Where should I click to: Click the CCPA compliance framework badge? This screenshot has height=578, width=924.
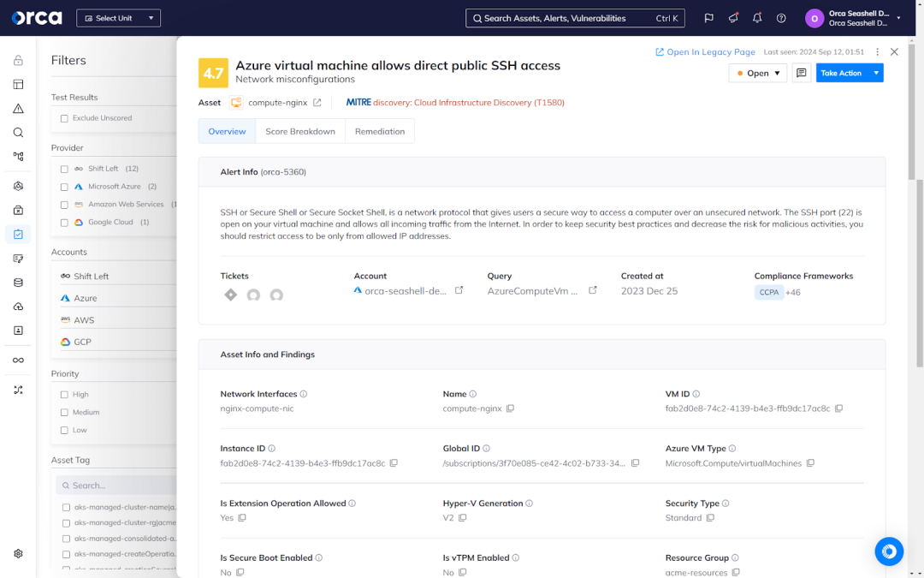point(769,293)
